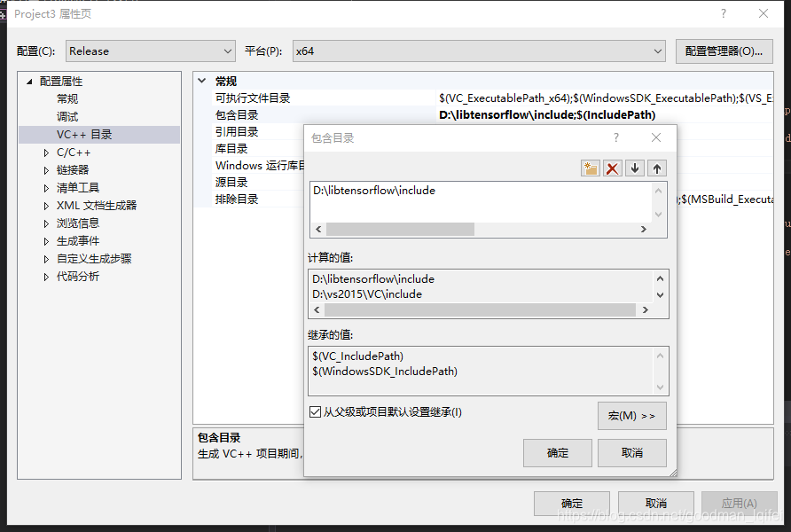Confirm include directories with 确定 button
Image resolution: width=791 pixels, height=532 pixels.
pos(557,452)
